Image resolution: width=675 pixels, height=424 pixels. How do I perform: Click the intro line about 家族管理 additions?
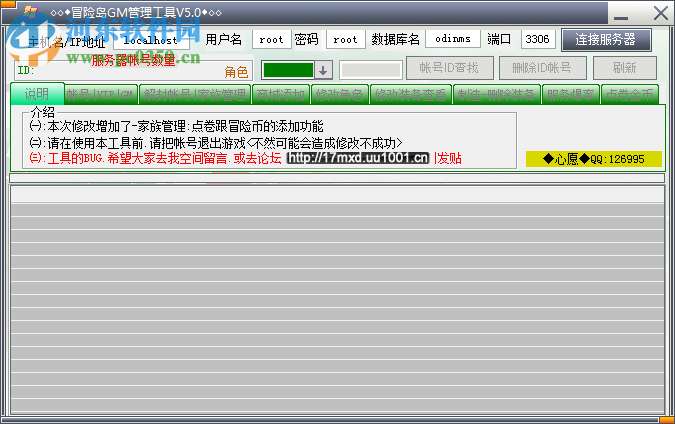[176, 126]
